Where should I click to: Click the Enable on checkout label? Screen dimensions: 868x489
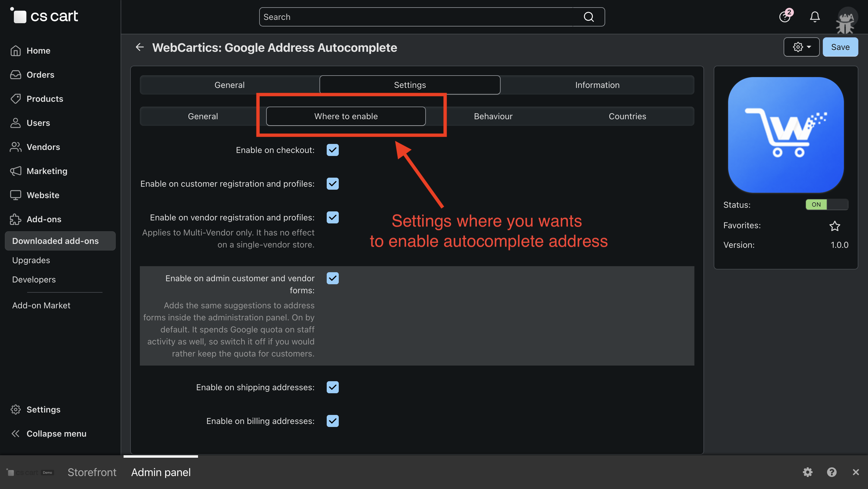[275, 150]
